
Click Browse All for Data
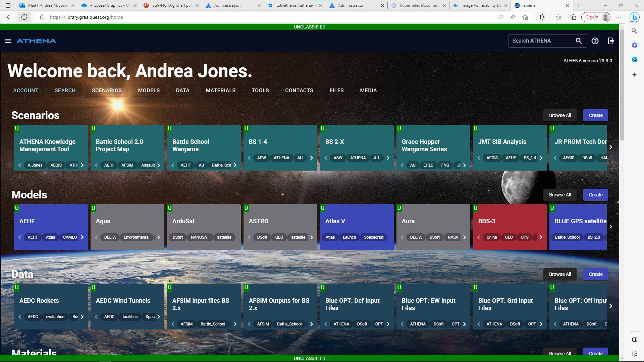click(560, 274)
